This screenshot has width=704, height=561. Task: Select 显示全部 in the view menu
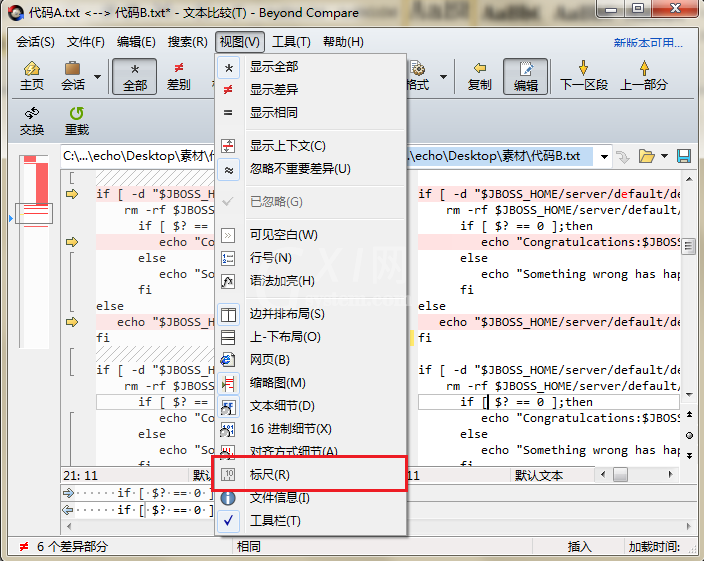tap(311, 67)
